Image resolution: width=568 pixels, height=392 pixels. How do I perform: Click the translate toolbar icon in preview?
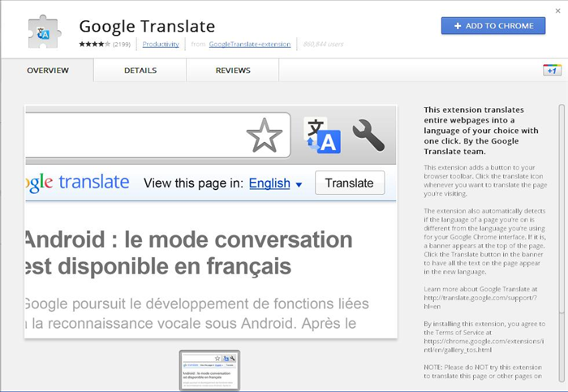pos(322,136)
